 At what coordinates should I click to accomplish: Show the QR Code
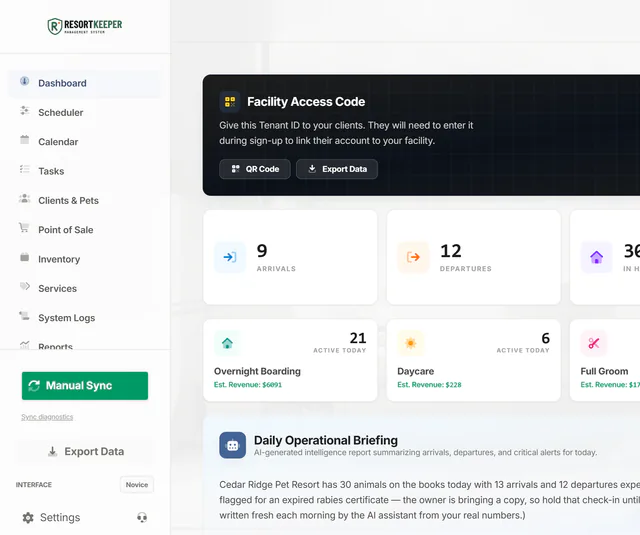pos(255,169)
